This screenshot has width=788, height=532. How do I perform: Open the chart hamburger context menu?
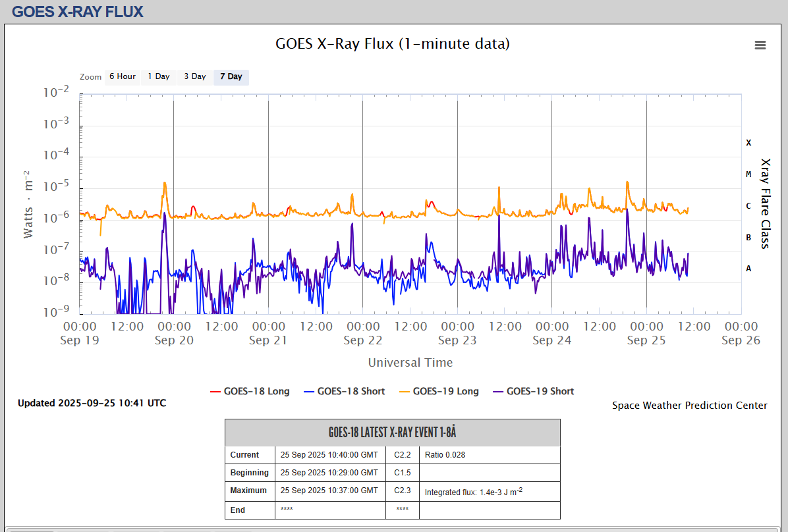click(760, 45)
